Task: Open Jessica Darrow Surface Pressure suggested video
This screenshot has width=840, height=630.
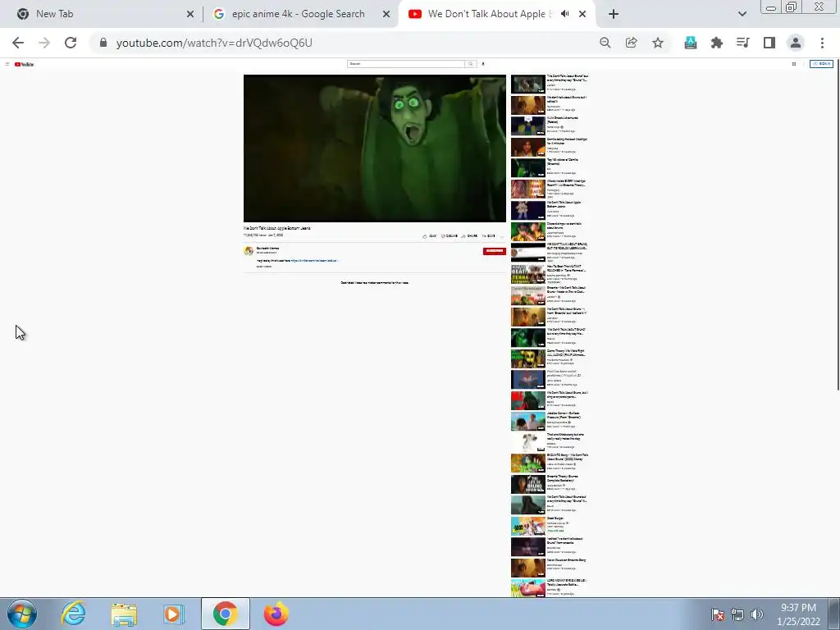Action: (528, 422)
